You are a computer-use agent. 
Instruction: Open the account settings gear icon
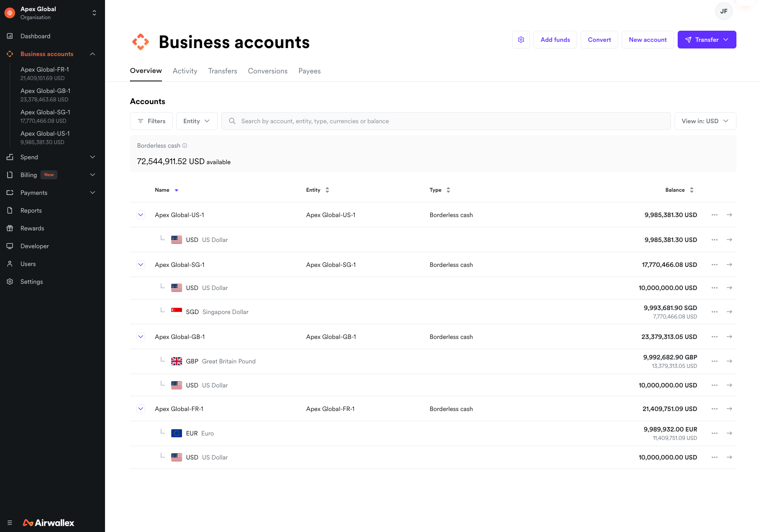pos(521,40)
